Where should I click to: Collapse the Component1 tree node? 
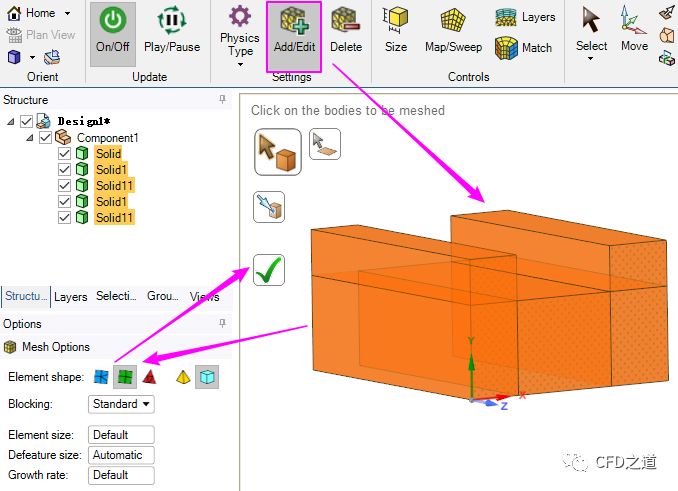30,138
